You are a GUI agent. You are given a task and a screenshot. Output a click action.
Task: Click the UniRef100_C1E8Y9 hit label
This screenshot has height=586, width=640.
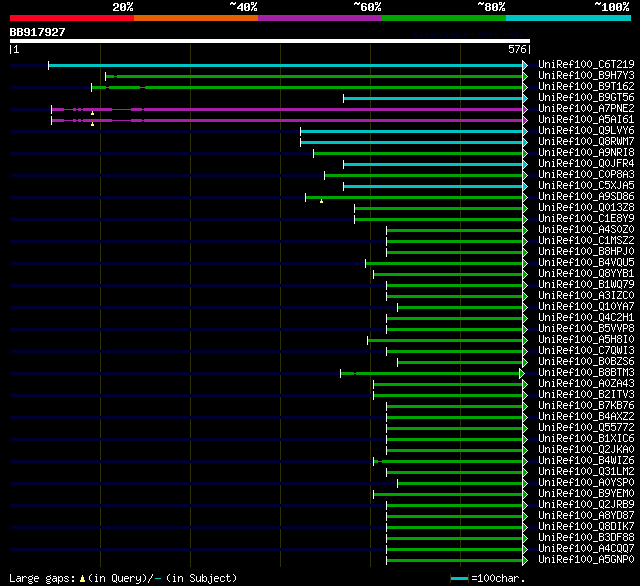pos(586,219)
